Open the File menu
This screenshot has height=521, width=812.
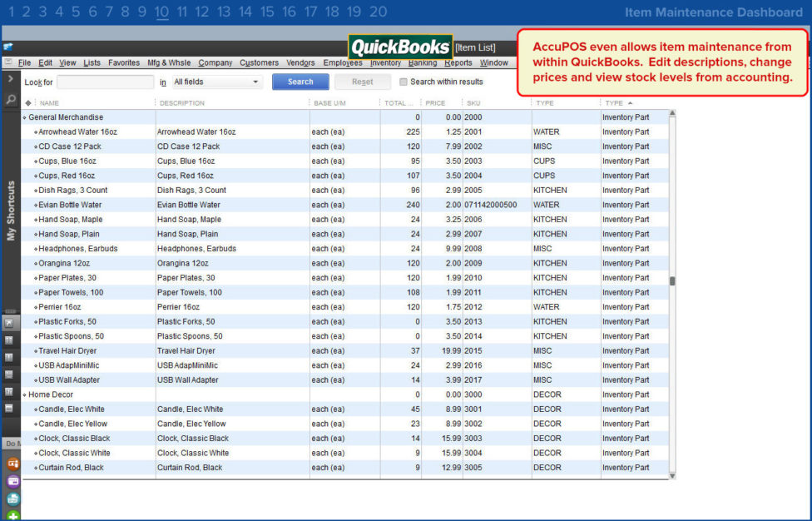(x=24, y=62)
